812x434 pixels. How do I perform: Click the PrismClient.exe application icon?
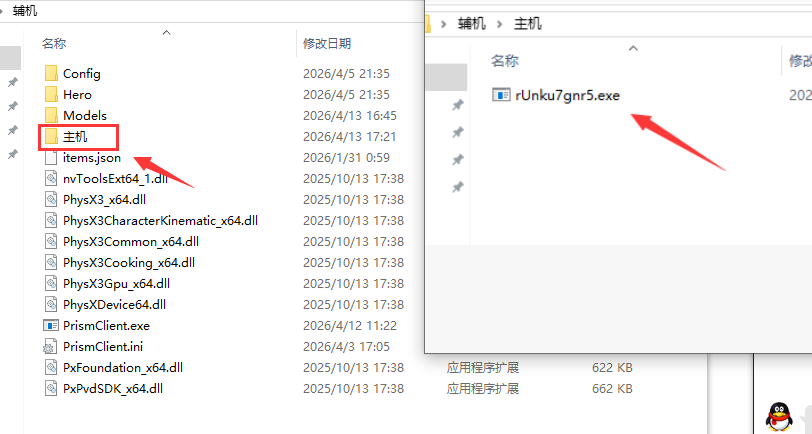(51, 326)
